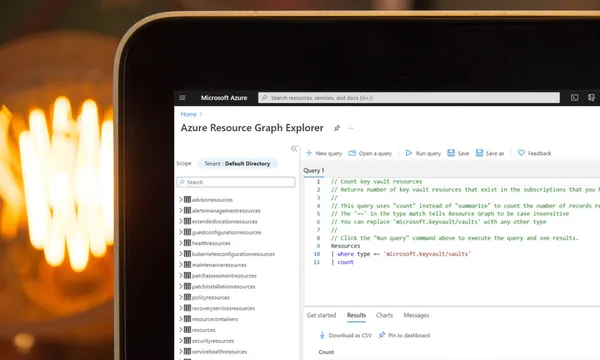
Task: Switch to the Charts tab
Action: pos(384,315)
